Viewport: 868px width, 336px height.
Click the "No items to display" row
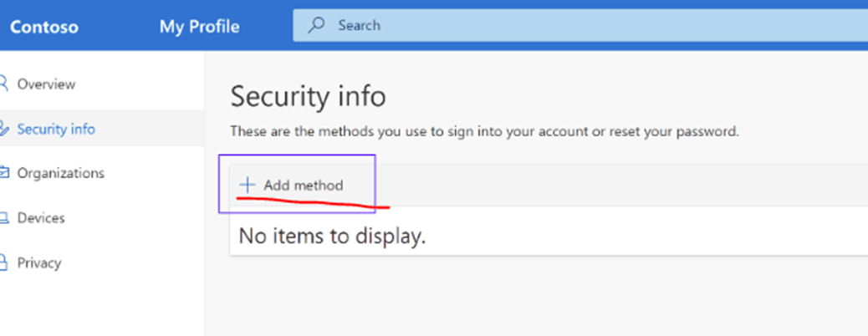coord(549,237)
